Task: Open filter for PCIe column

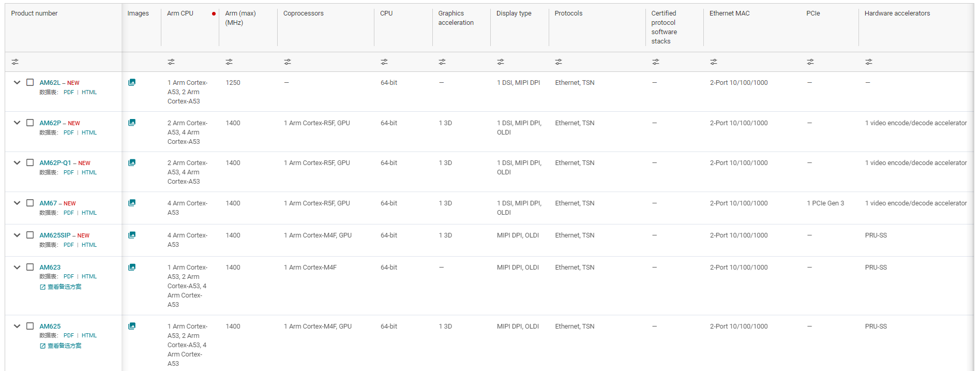Action: click(810, 62)
